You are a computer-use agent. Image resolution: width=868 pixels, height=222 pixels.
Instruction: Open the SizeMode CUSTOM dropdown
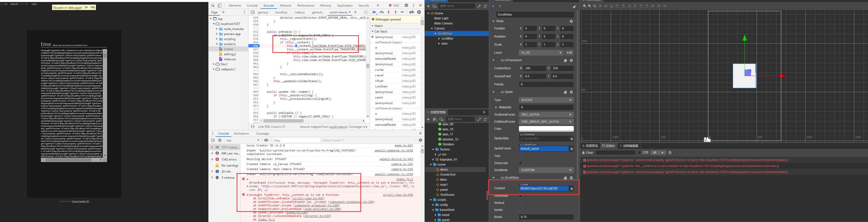click(546, 170)
